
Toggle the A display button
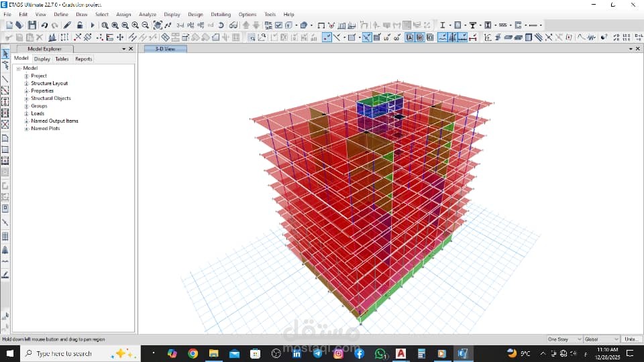tap(410, 38)
